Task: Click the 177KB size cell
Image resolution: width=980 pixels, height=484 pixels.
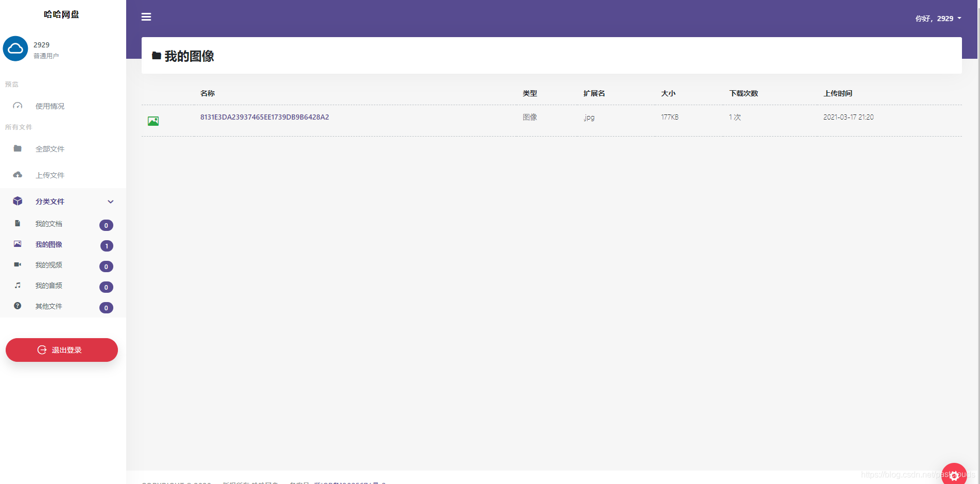Action: pyautogui.click(x=670, y=117)
